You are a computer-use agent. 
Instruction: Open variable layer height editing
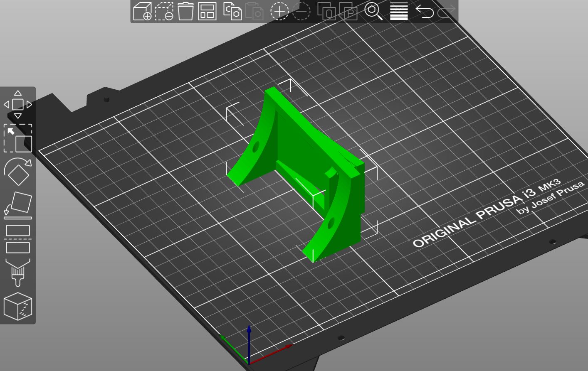(399, 11)
